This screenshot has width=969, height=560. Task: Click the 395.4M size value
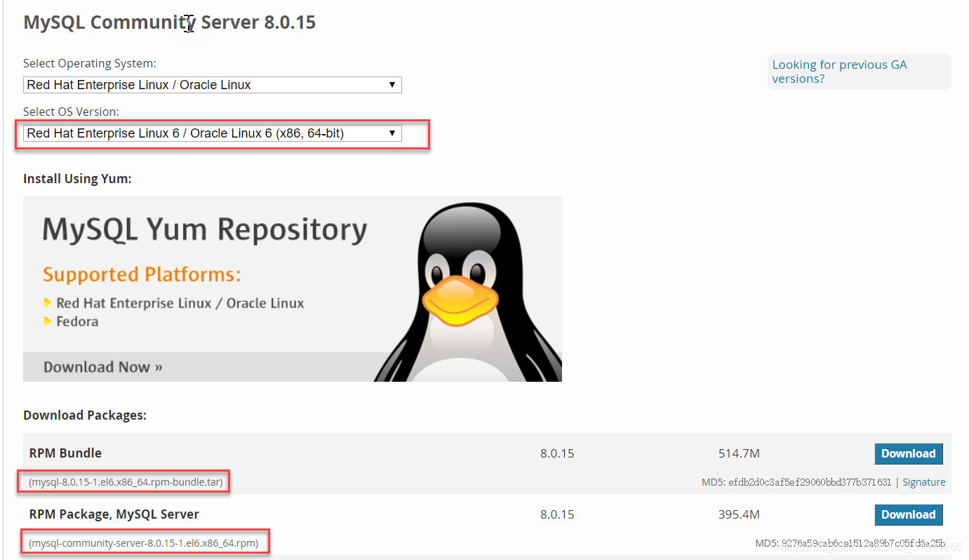(x=739, y=515)
